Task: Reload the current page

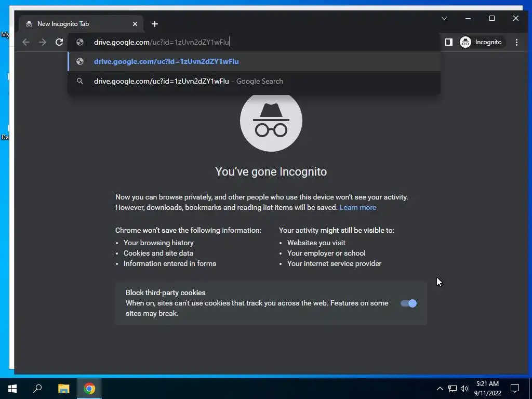Action: [59, 42]
